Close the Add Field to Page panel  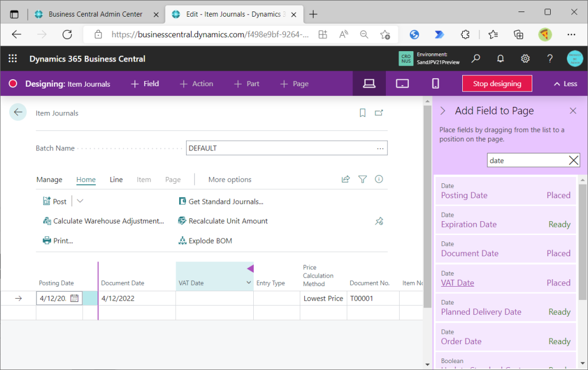point(573,111)
